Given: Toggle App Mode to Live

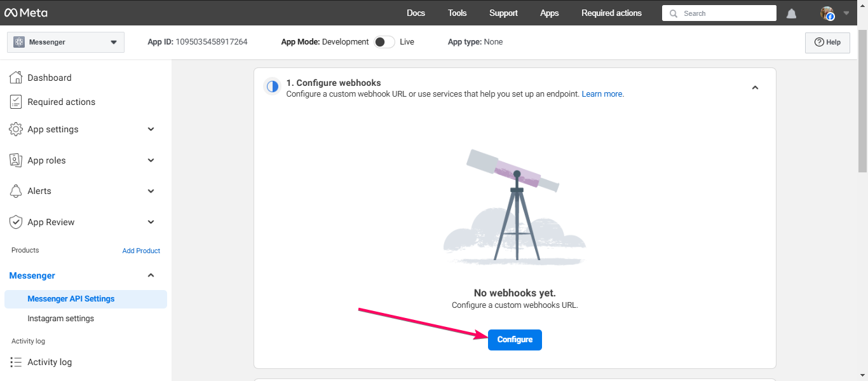Looking at the screenshot, I should coord(384,42).
